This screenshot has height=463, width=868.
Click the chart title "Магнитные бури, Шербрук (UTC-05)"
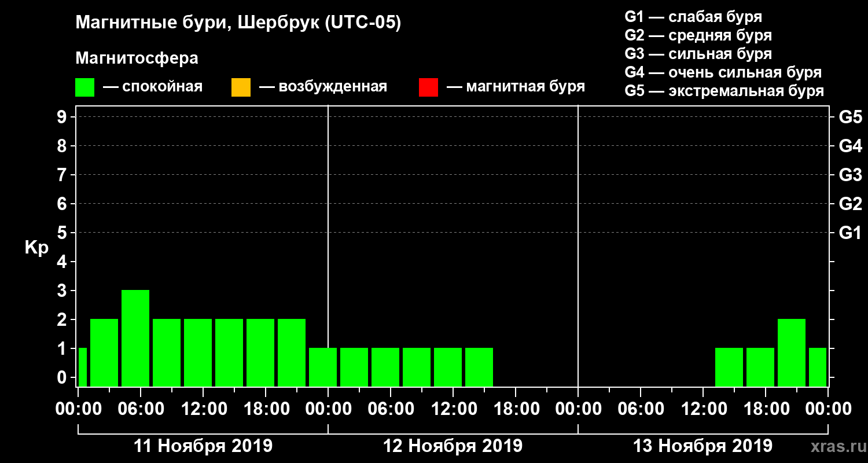point(238,24)
